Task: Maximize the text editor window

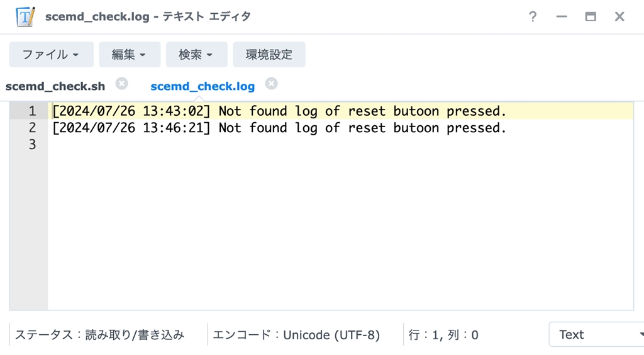Action: click(x=591, y=17)
